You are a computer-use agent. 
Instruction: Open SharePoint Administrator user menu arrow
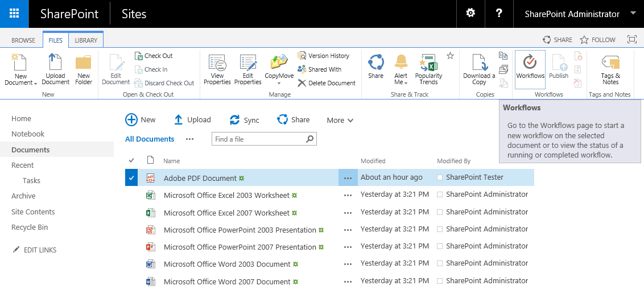(x=633, y=14)
